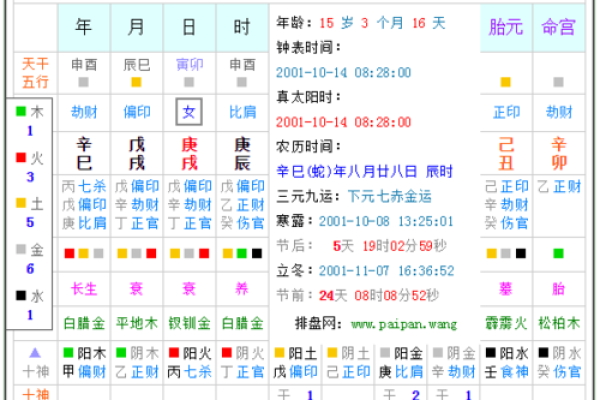Select the yellow 土 swatch in legend

[21, 203]
